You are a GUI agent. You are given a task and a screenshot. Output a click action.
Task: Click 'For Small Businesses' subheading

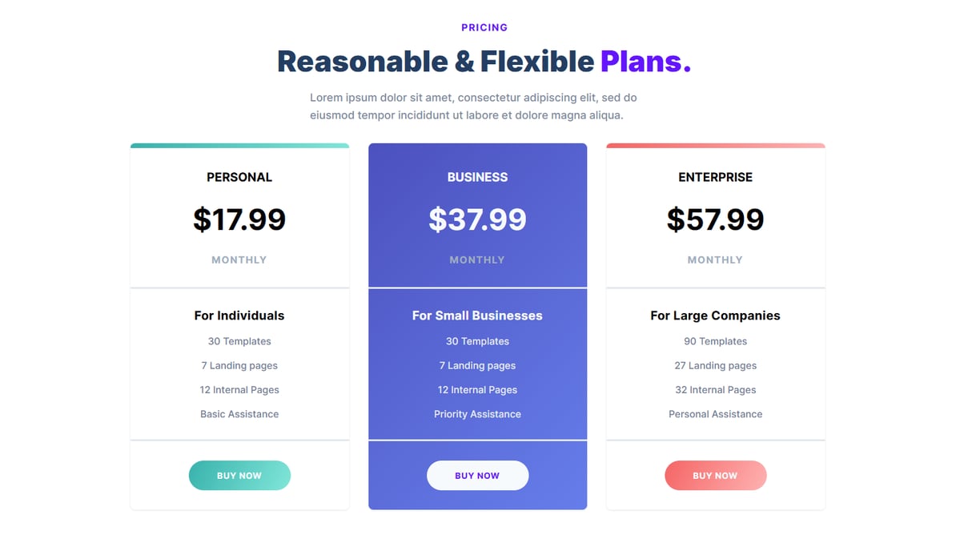(x=477, y=316)
